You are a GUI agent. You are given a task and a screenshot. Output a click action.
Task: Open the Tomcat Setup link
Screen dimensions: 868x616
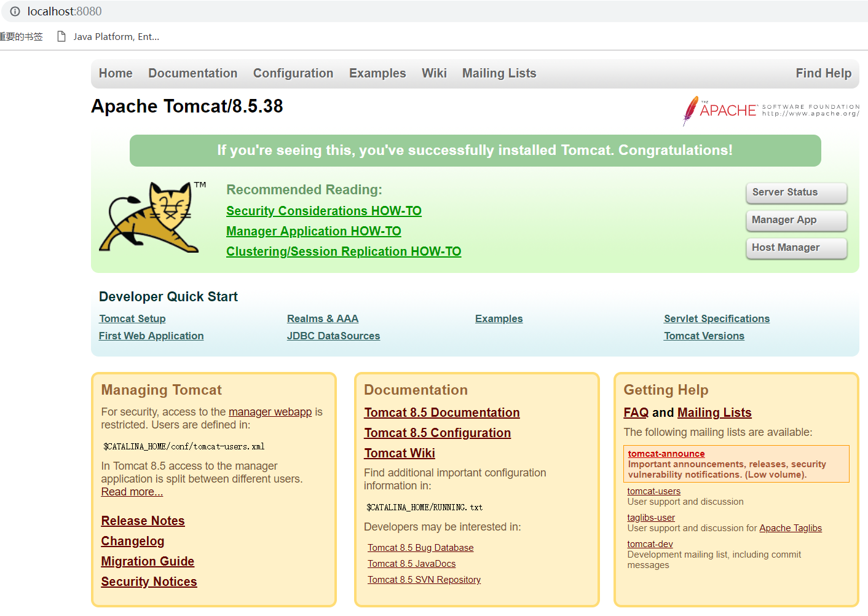[132, 318]
